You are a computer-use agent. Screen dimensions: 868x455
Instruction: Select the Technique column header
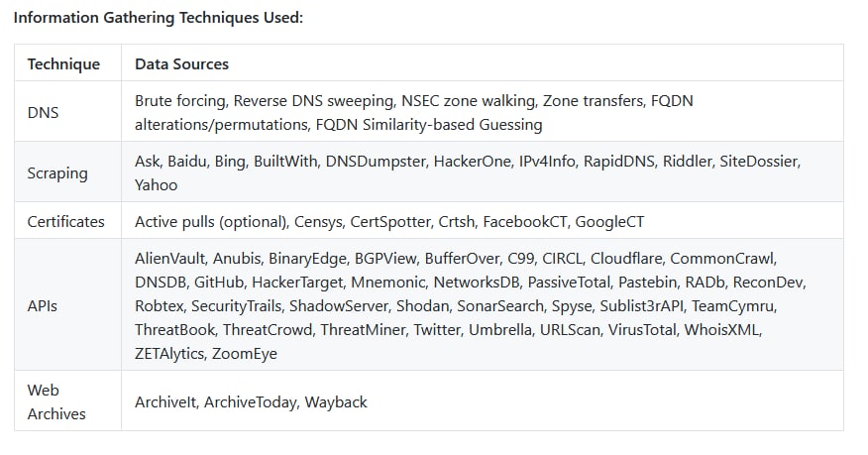click(63, 63)
